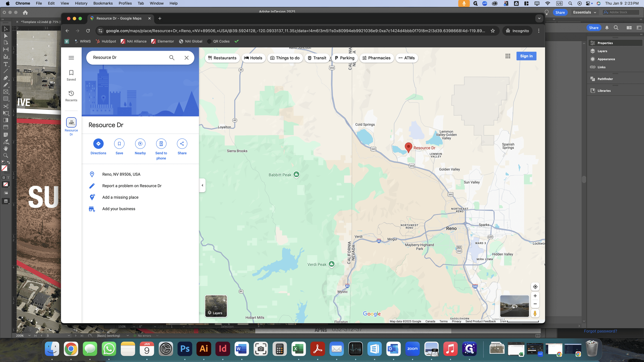Image resolution: width=644 pixels, height=362 pixels.
Task: Expand the Essentials workspace dropdown
Action: (584, 12)
